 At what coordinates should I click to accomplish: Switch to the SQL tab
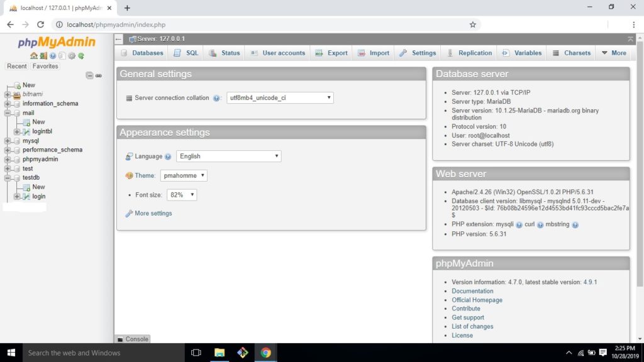(186, 53)
